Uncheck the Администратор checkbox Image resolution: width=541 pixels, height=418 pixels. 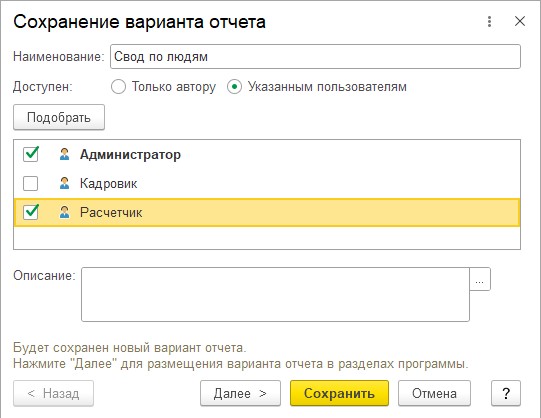pos(31,154)
